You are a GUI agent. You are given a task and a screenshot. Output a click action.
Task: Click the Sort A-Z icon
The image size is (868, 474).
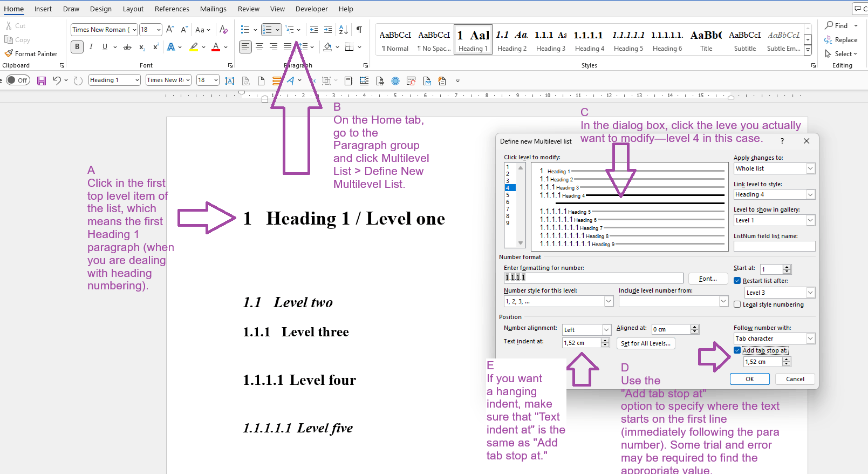coord(344,29)
